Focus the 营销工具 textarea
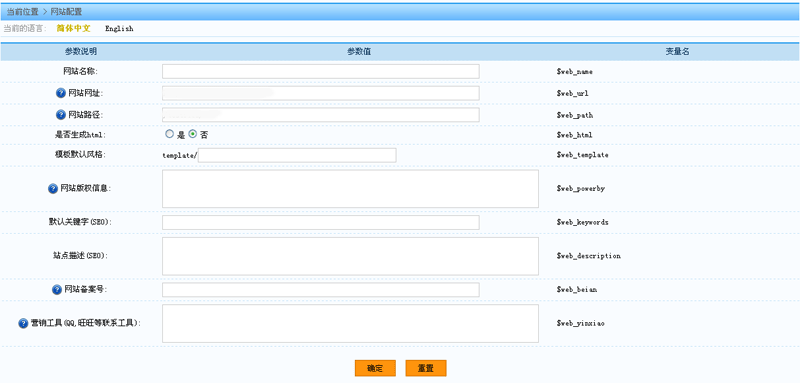 [351, 323]
